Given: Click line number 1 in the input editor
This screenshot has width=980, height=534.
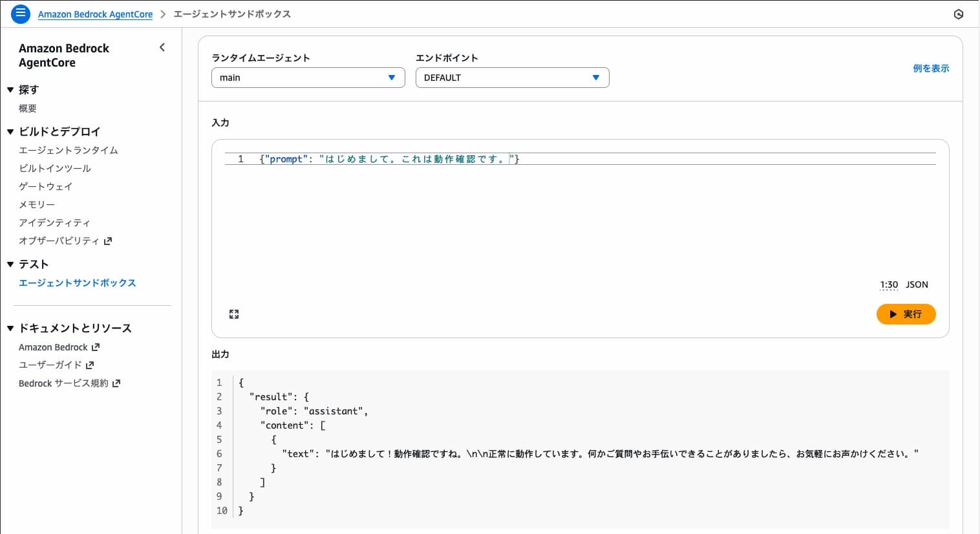Looking at the screenshot, I should (240, 159).
